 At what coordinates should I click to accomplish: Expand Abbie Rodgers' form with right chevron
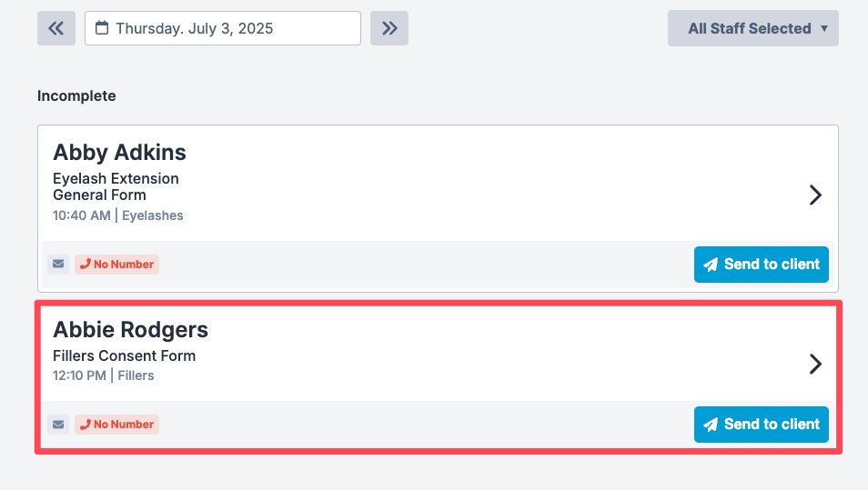[815, 364]
